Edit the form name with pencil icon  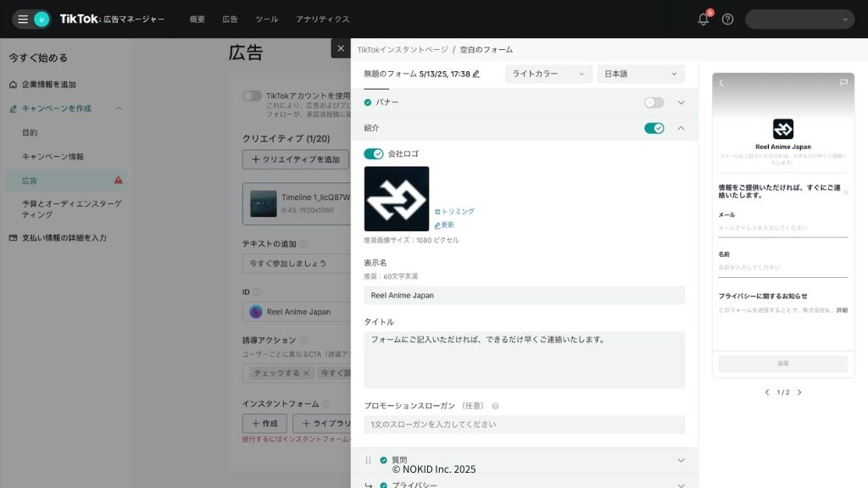pyautogui.click(x=476, y=75)
